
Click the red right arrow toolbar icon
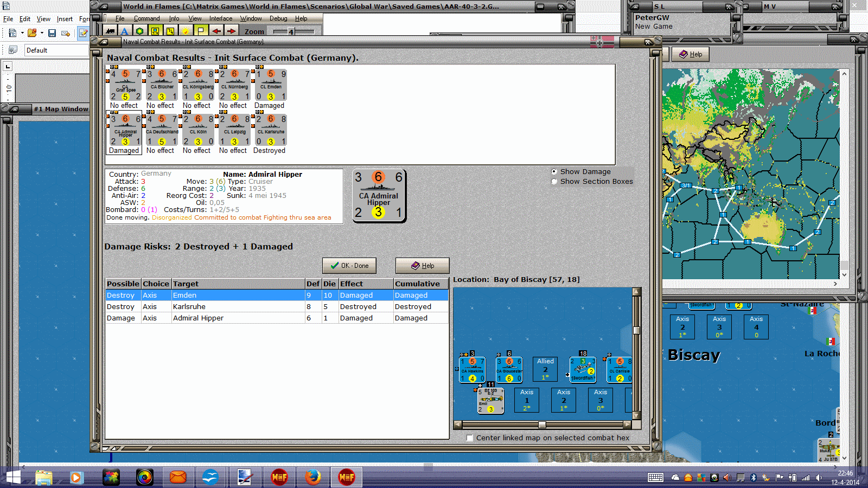231,31
